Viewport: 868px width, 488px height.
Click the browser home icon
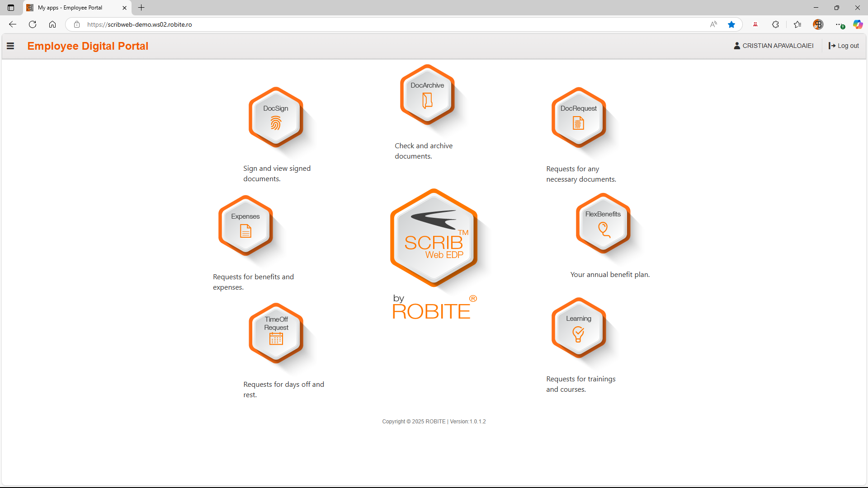pos(52,24)
